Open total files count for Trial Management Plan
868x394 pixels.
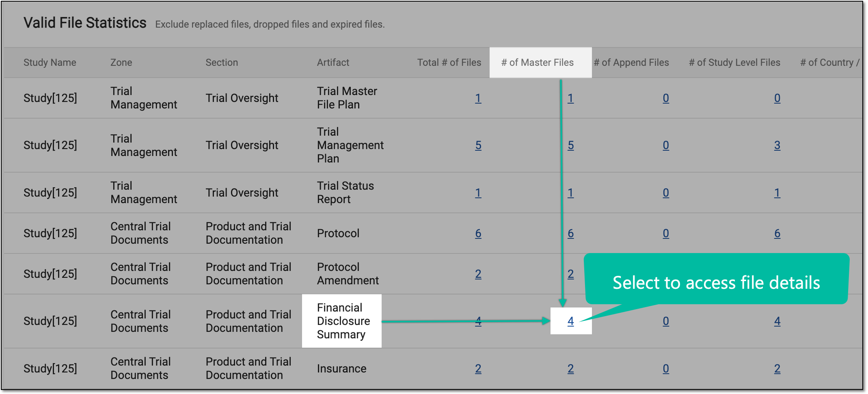click(x=478, y=145)
